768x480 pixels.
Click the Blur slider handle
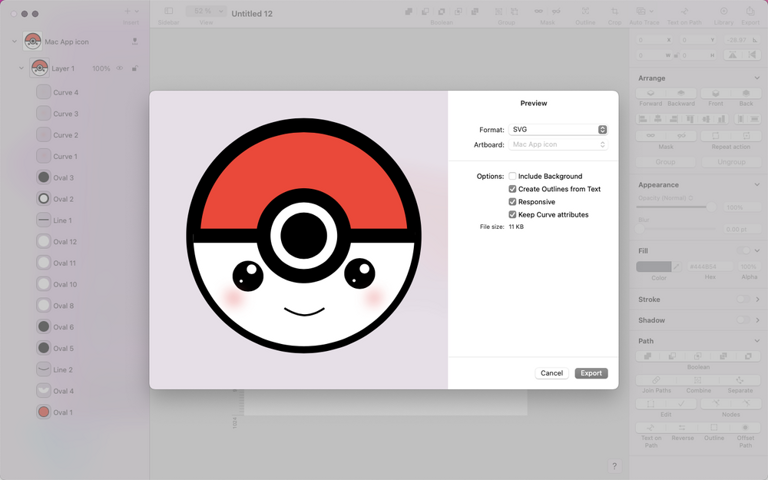click(640, 229)
